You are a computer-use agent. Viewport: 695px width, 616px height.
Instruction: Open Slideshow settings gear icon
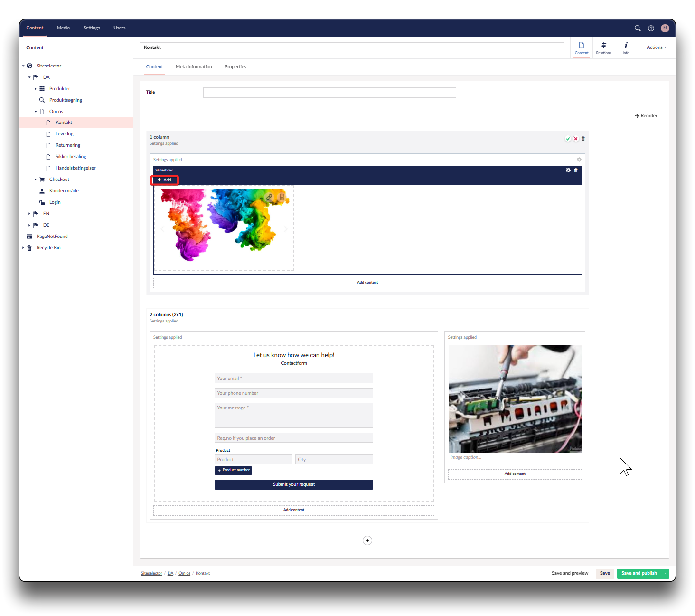tap(568, 170)
